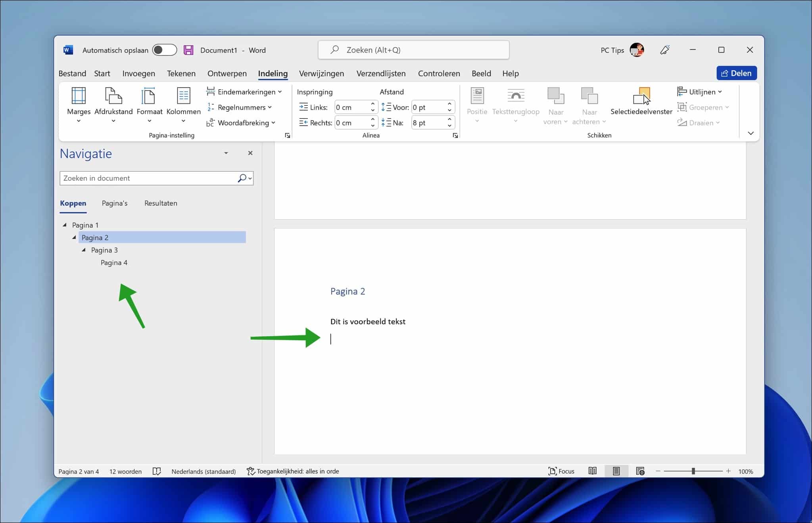The width and height of the screenshot is (812, 523).
Task: Select the Marges tool in the ribbon
Action: (x=78, y=104)
